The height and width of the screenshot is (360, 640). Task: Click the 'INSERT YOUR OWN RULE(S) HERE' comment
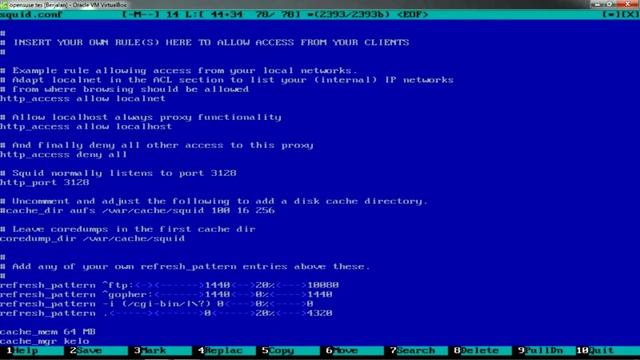click(205, 42)
